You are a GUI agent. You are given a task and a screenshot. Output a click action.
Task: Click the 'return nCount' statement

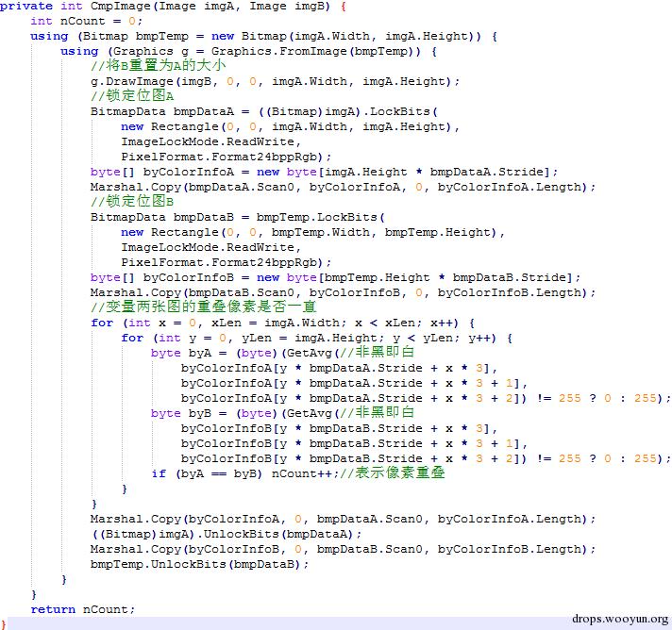coord(82,610)
